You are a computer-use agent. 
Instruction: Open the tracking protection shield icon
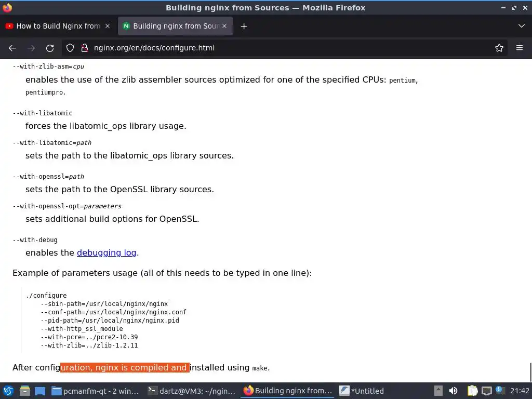(70, 48)
